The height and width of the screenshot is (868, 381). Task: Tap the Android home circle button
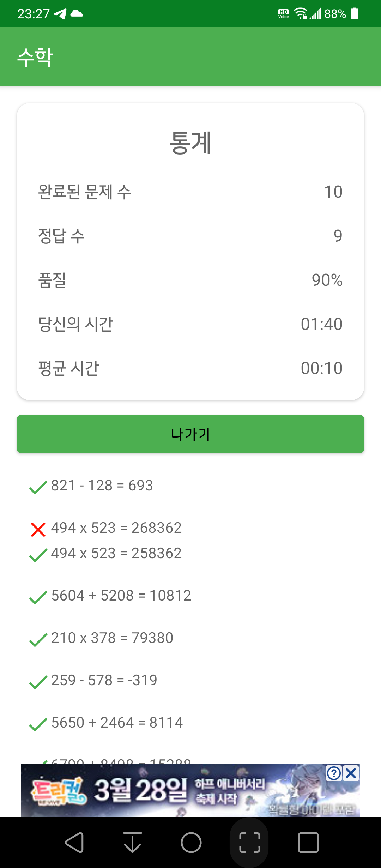pos(191,843)
